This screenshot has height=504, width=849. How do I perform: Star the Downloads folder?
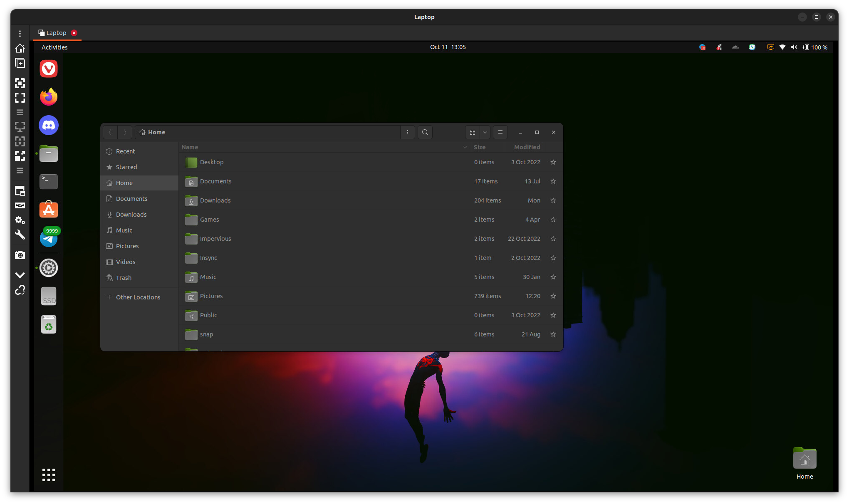(x=553, y=200)
